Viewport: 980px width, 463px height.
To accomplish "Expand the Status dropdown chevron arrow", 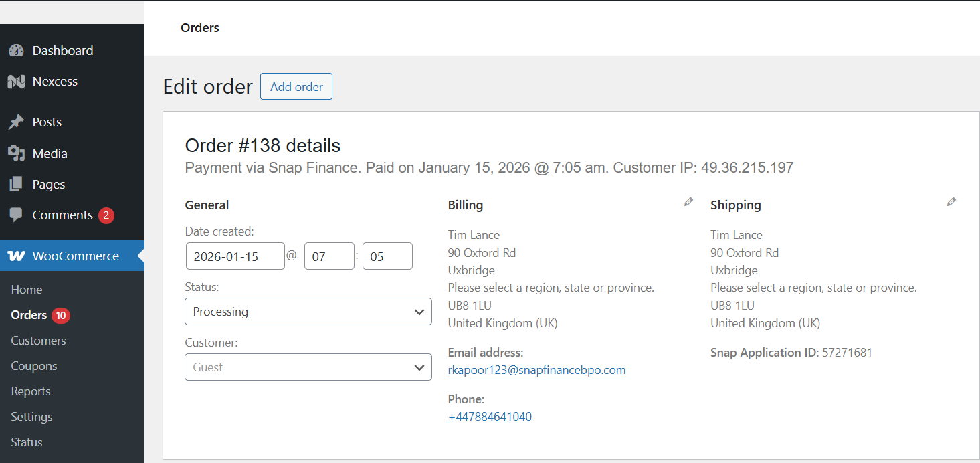I will (419, 311).
